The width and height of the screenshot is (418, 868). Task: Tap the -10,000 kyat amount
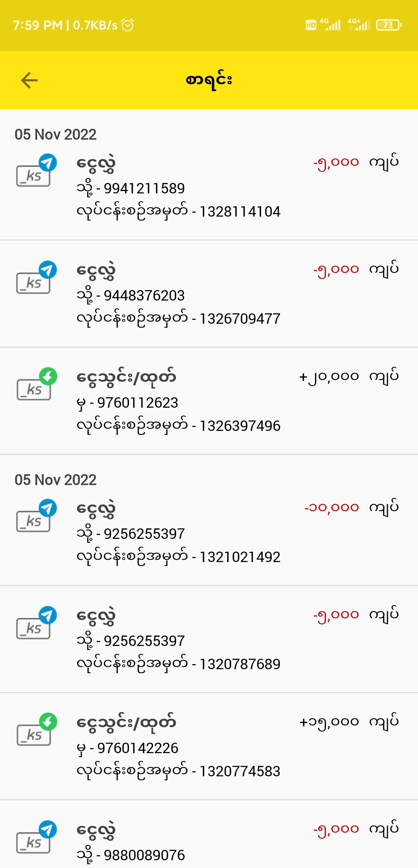coord(332,507)
